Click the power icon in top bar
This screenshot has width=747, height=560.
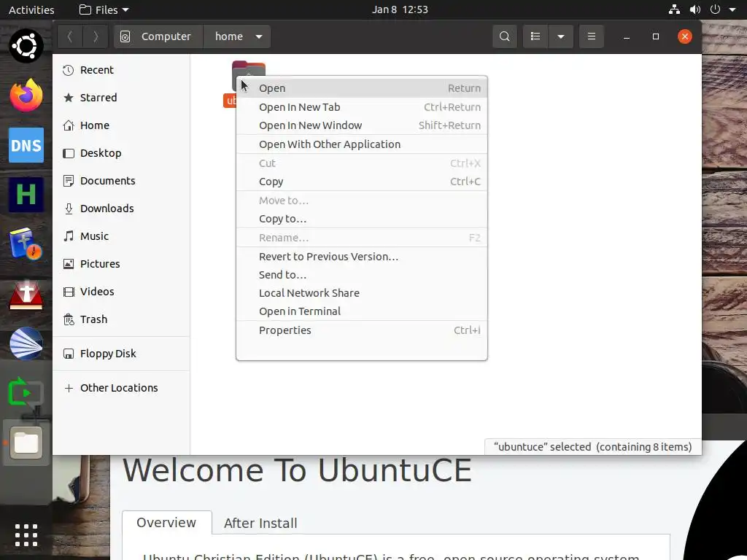click(x=715, y=9)
